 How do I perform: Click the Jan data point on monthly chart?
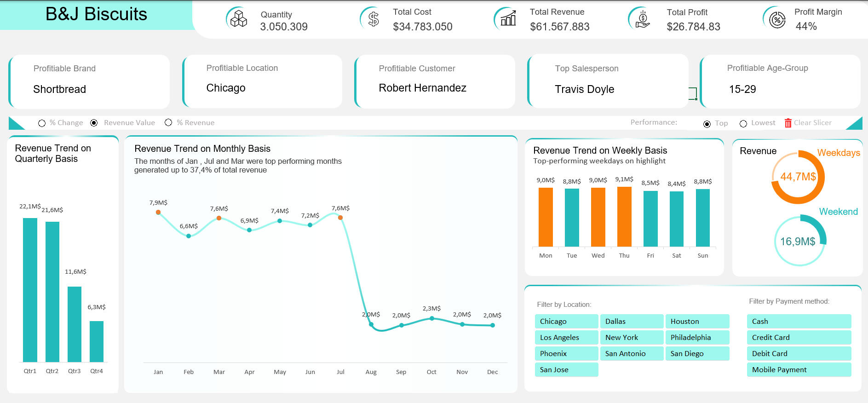tap(158, 212)
